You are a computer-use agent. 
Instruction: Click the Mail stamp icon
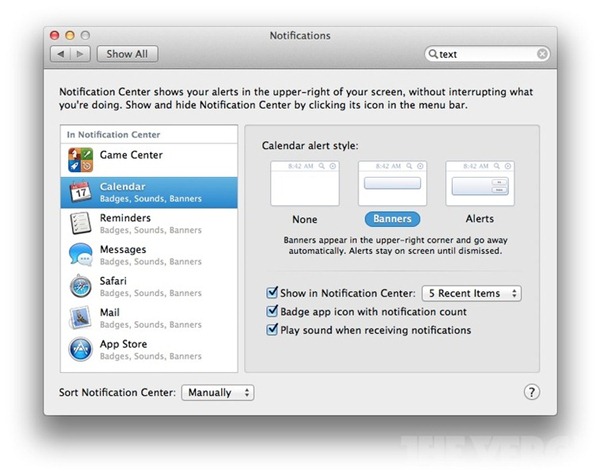80,318
